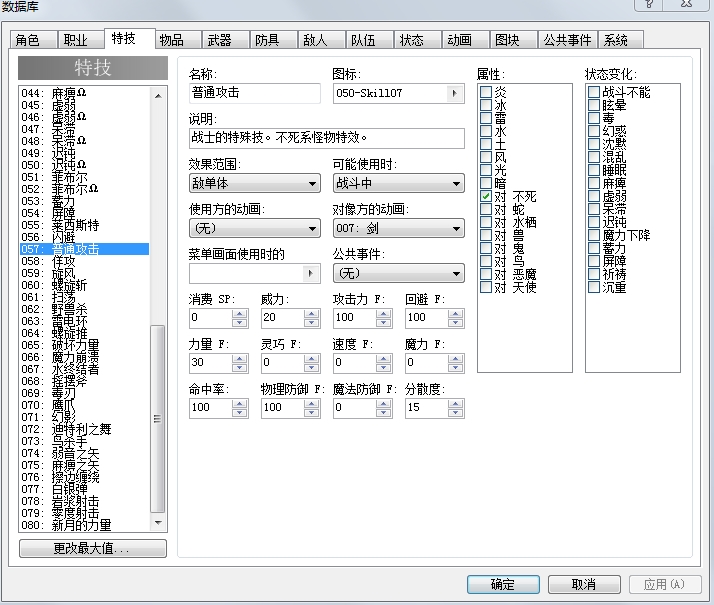
Task: Switch to the 角色 tab
Action: pyautogui.click(x=33, y=40)
